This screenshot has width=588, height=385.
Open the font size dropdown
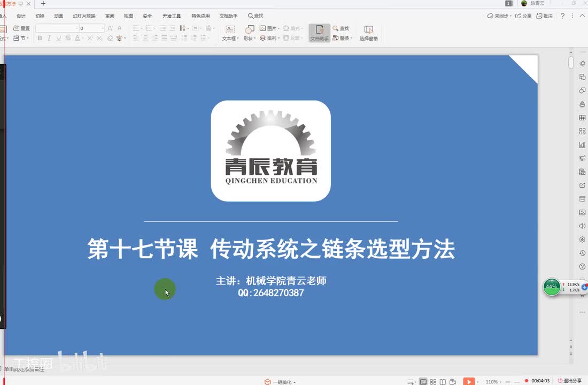102,28
